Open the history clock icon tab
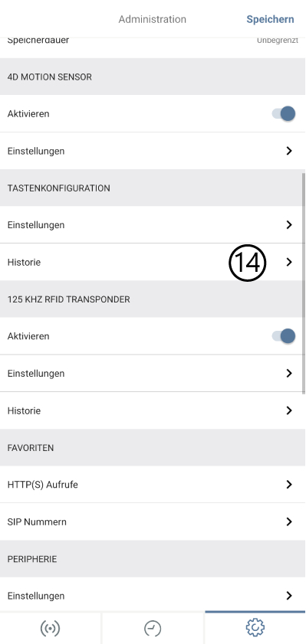306x644 pixels. click(153, 628)
